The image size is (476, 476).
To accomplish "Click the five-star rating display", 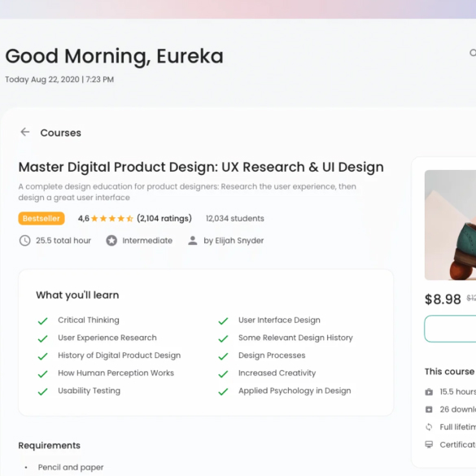I will point(112,219).
